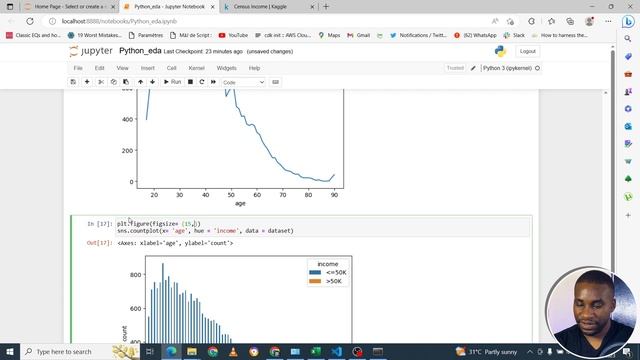Open the File menu
This screenshot has width=640, height=360.
tap(78, 68)
